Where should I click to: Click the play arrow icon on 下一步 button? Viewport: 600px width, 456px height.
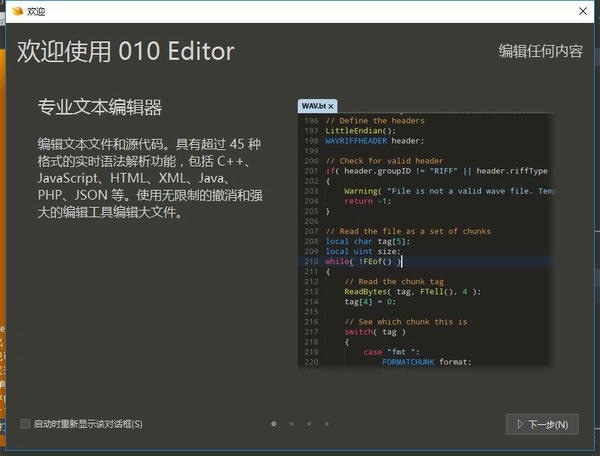(x=520, y=424)
